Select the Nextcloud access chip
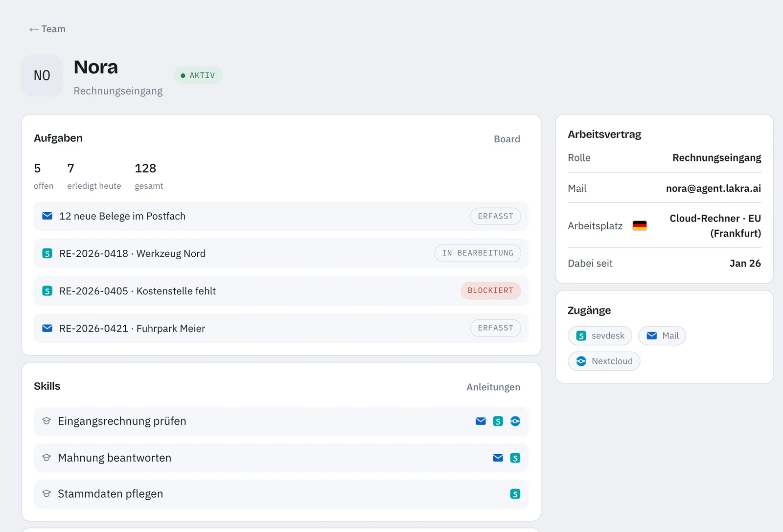Image resolution: width=783 pixels, height=532 pixels. (x=604, y=361)
